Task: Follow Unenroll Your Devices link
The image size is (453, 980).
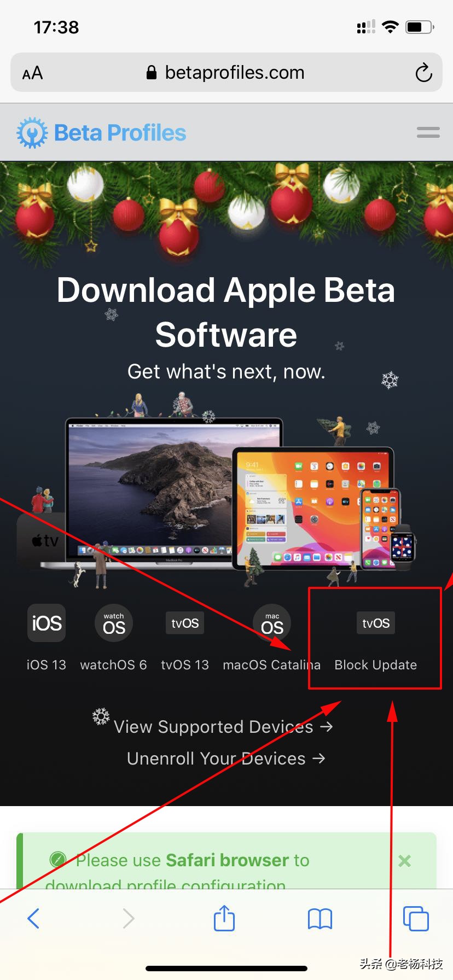Action: pyautogui.click(x=226, y=759)
